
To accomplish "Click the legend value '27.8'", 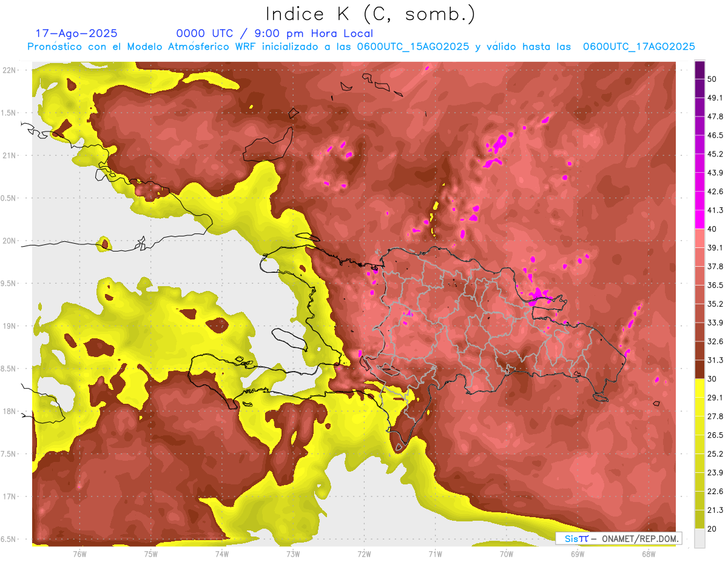I will [715, 416].
